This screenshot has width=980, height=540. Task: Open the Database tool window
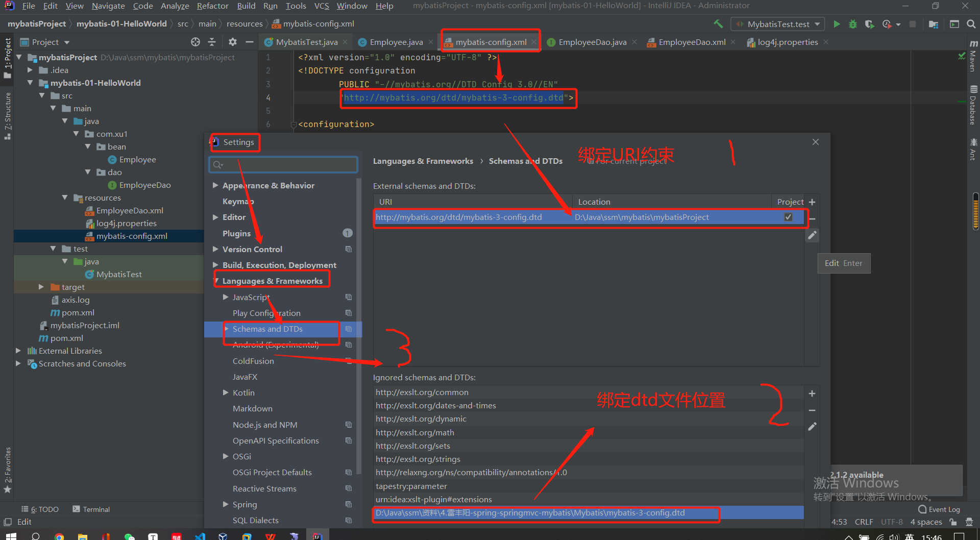click(x=973, y=105)
